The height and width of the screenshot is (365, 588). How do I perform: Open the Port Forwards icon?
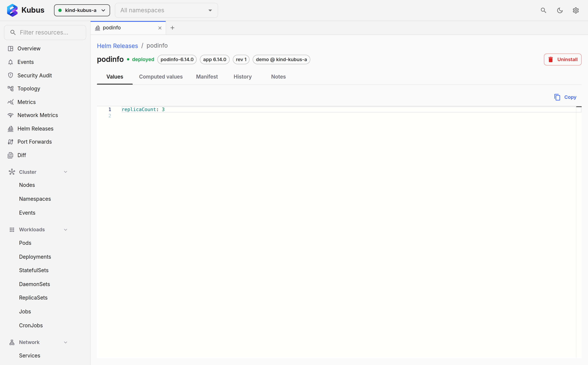click(x=10, y=142)
